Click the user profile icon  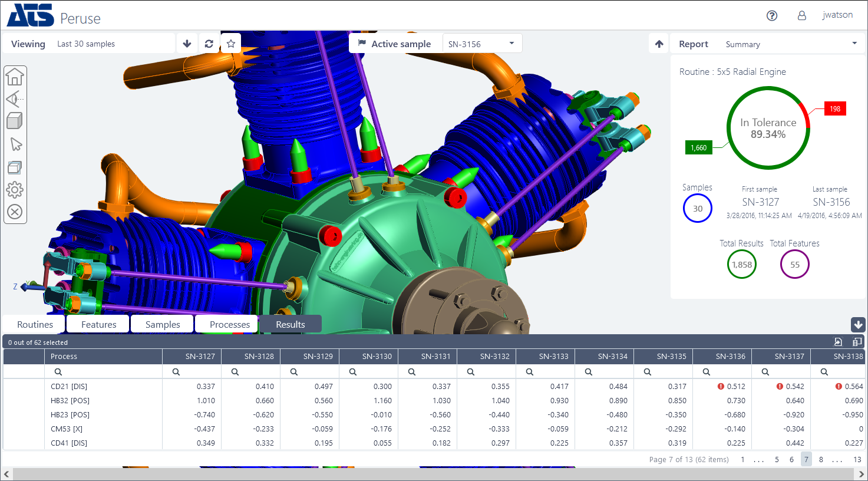[802, 16]
